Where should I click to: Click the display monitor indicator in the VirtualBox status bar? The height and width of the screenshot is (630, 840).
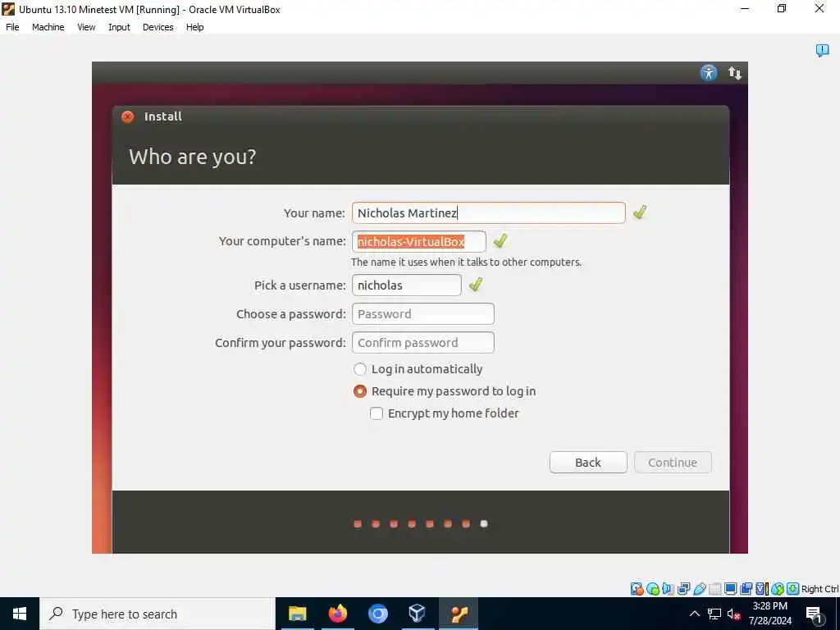tap(730, 589)
